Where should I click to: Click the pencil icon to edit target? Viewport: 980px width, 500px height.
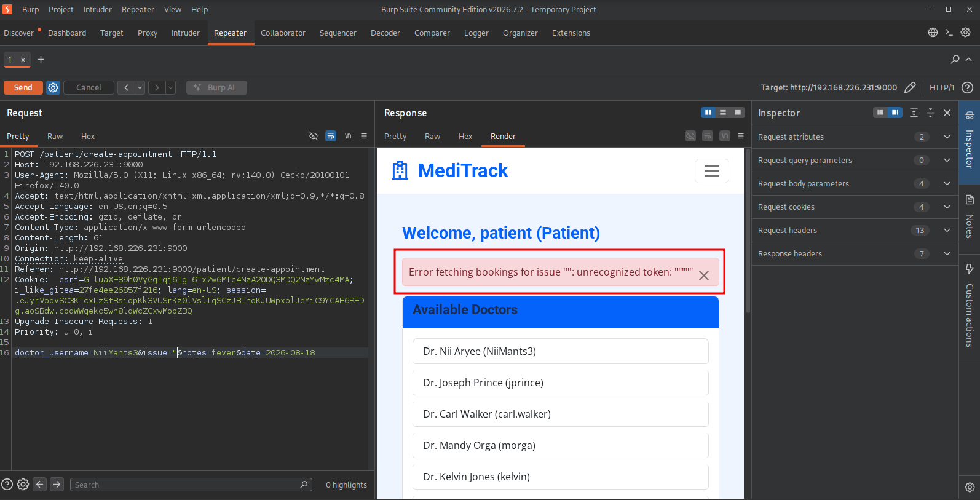coord(910,87)
